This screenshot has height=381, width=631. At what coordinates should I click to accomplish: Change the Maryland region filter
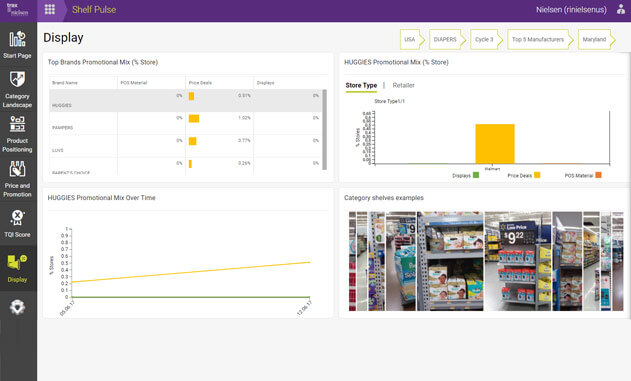[x=597, y=39]
